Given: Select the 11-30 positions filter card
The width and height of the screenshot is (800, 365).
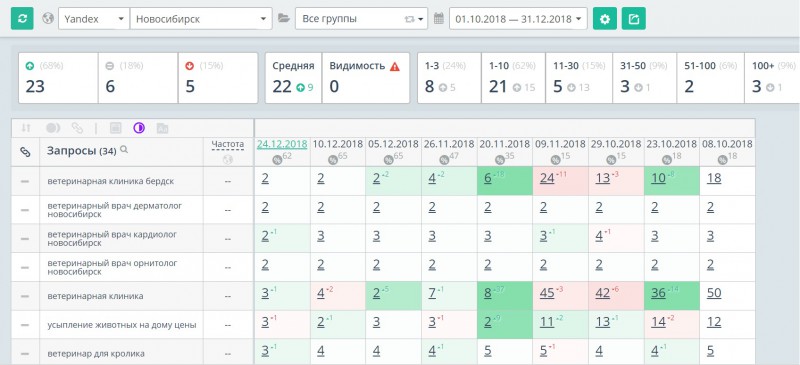Looking at the screenshot, I should (x=579, y=78).
